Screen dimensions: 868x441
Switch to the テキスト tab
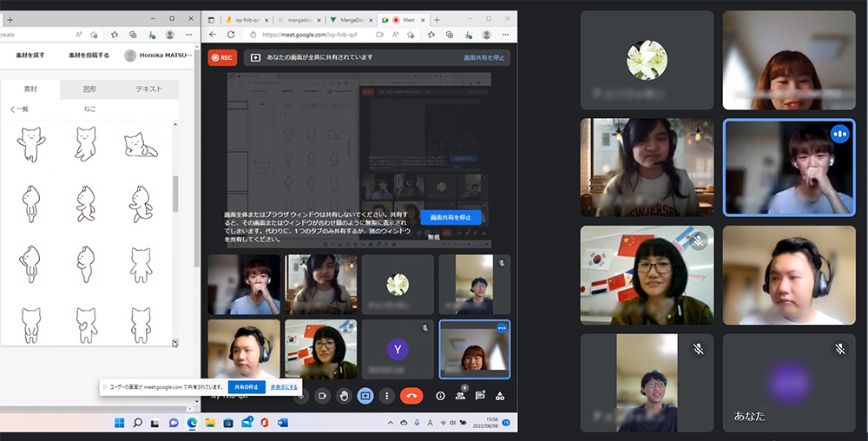[x=149, y=89]
